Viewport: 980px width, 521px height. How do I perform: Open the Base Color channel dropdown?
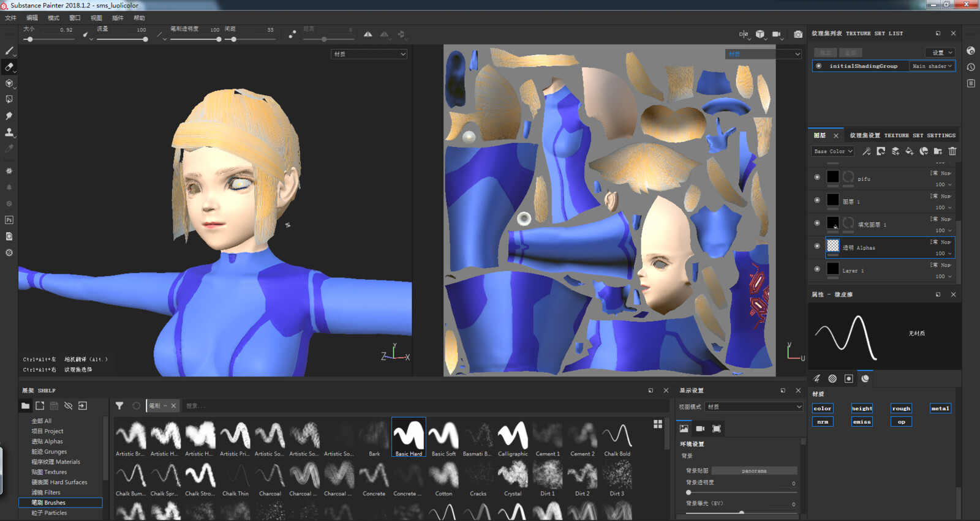tap(833, 151)
